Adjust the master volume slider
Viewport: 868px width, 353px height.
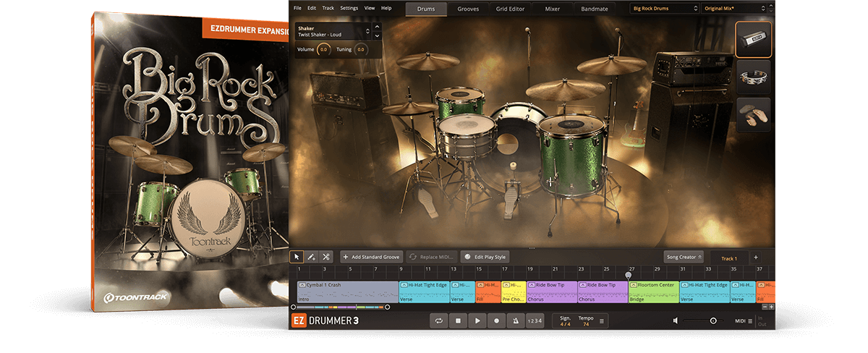712,320
